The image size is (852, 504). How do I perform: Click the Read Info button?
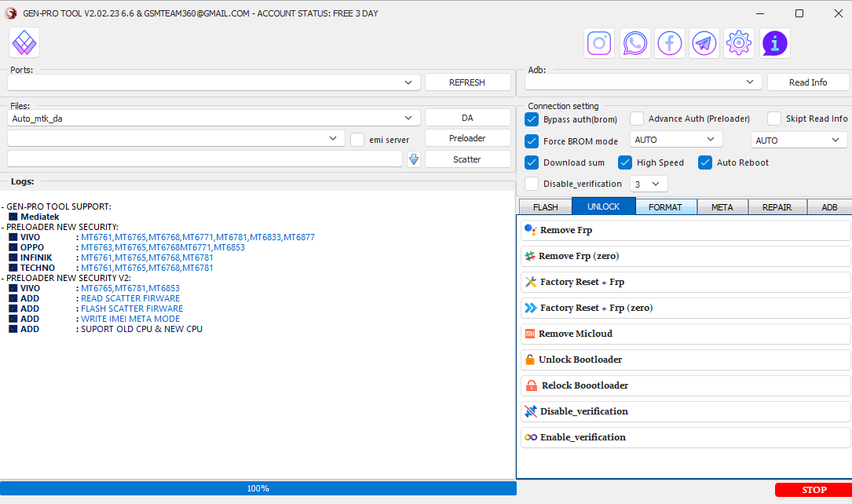point(808,82)
